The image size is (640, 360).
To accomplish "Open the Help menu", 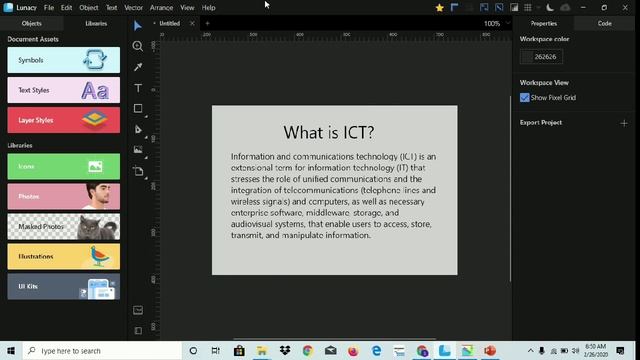I will (208, 7).
